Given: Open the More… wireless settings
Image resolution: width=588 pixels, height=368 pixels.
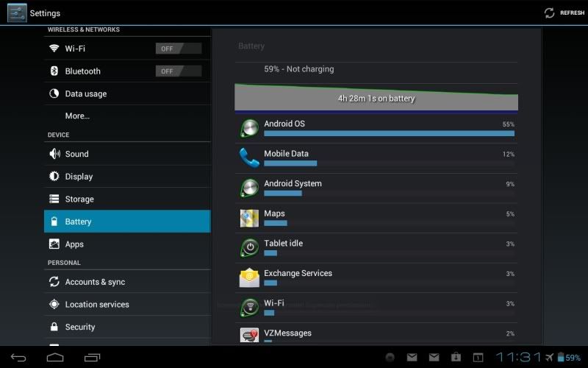Looking at the screenshot, I should coord(77,116).
